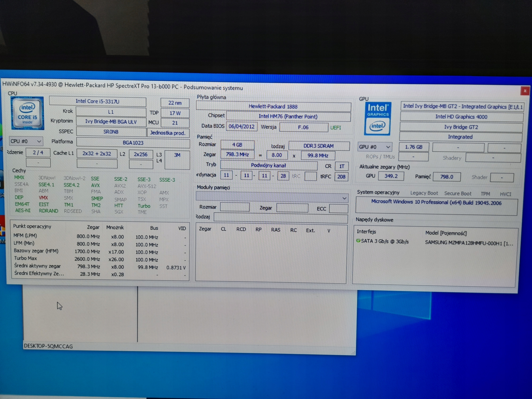Click the SSE4.2 feature flag

point(71,185)
